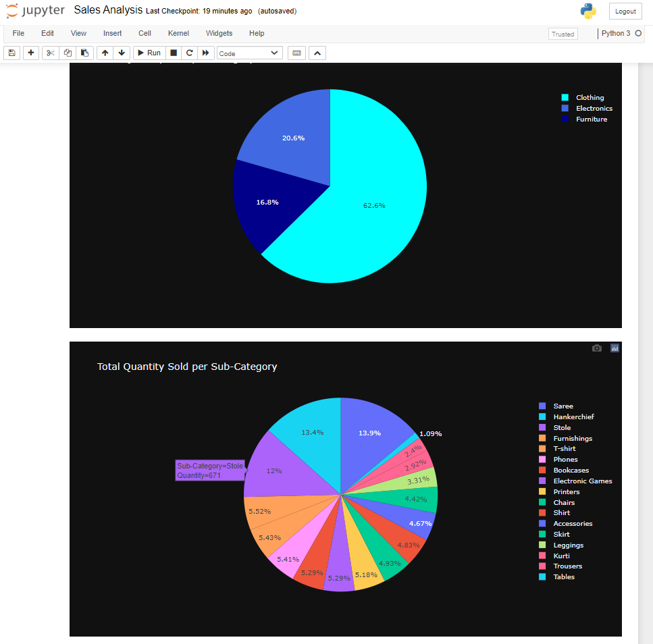The image size is (653, 644).
Task: Open the Cell menu
Action: pos(145,33)
